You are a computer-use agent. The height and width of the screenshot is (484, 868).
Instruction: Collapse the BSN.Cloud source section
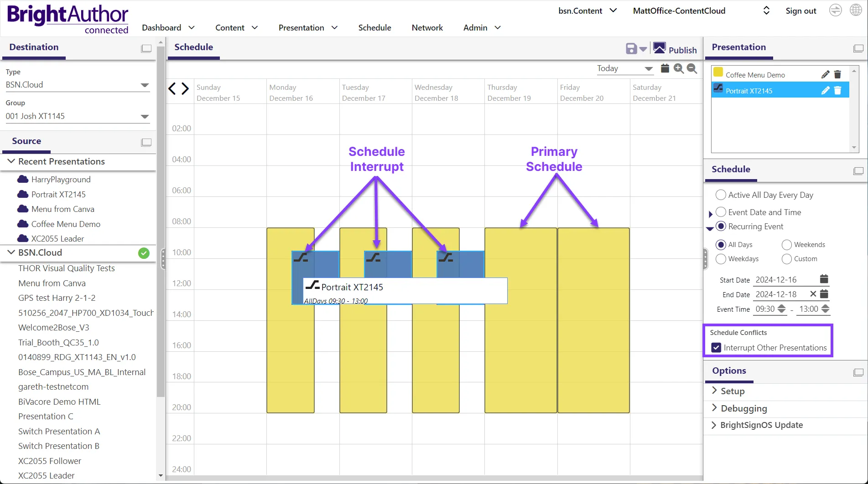pyautogui.click(x=11, y=252)
